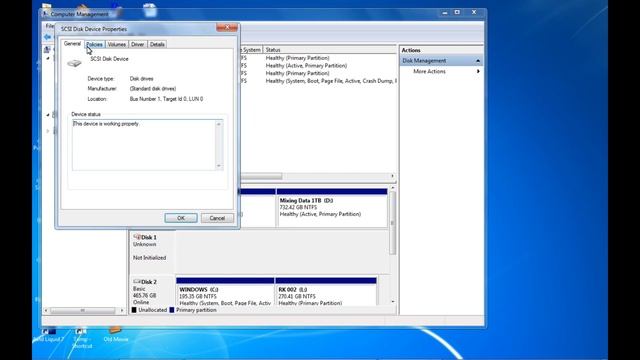
Task: Click the console tree scroll left arrow
Action: pyautogui.click(x=46, y=311)
